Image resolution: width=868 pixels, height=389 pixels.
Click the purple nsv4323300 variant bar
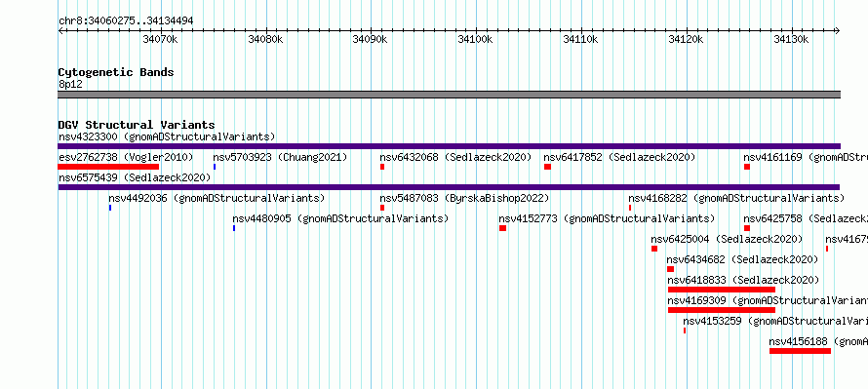click(449, 146)
